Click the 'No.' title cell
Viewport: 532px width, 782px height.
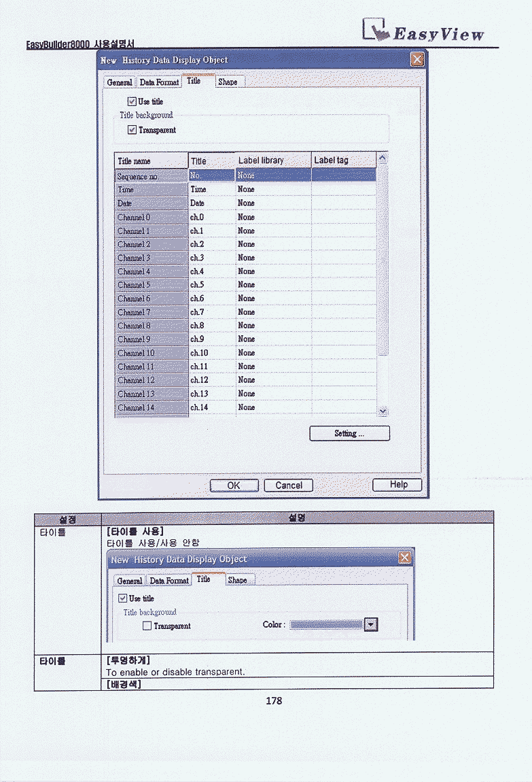click(212, 175)
